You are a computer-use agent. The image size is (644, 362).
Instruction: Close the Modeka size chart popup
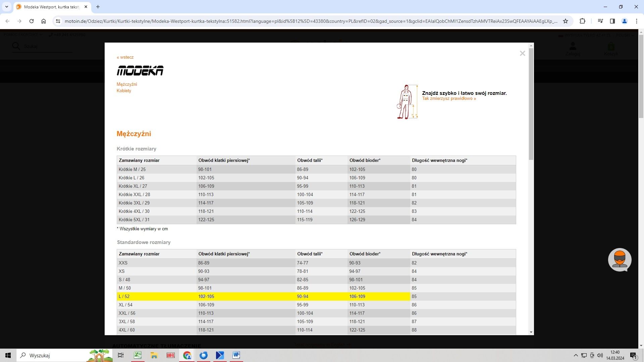[522, 53]
